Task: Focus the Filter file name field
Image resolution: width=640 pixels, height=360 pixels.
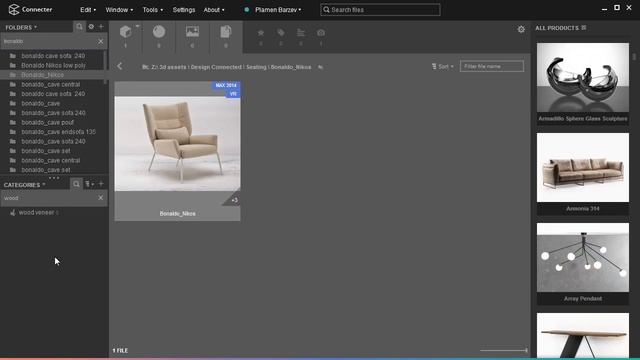Action: (492, 66)
